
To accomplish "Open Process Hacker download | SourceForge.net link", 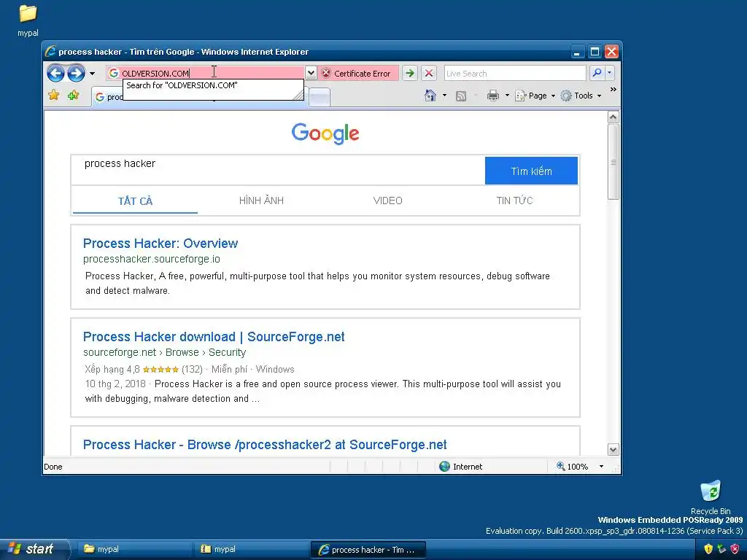I will pyautogui.click(x=214, y=337).
